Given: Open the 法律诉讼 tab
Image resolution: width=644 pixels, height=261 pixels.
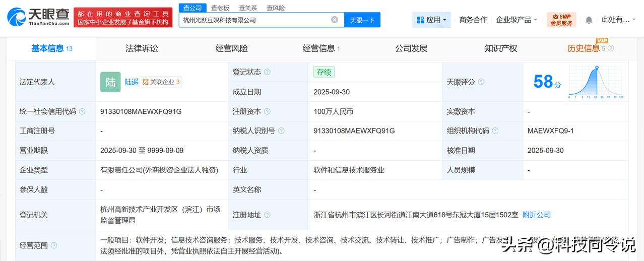Looking at the screenshot, I should pos(142,48).
